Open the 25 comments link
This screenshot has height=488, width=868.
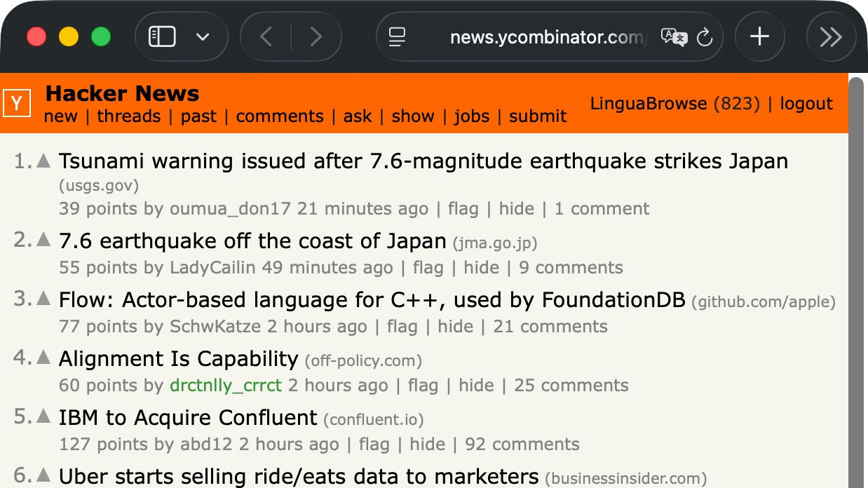(571, 386)
